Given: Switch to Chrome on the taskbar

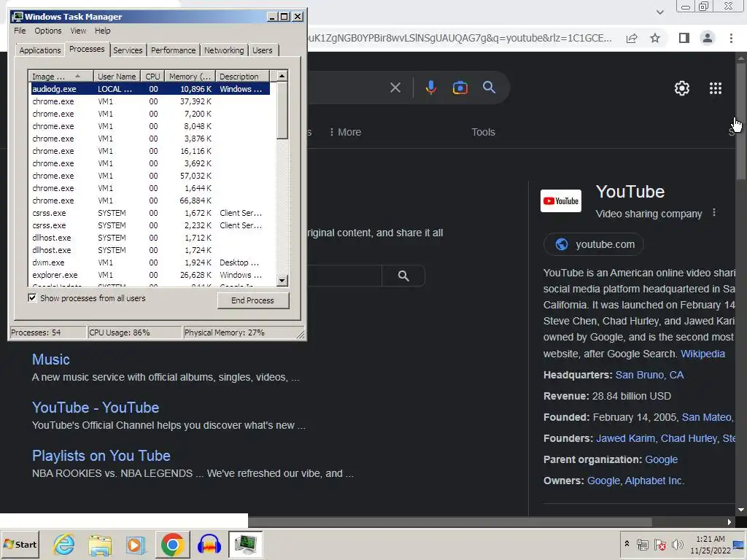Looking at the screenshot, I should pyautogui.click(x=172, y=544).
